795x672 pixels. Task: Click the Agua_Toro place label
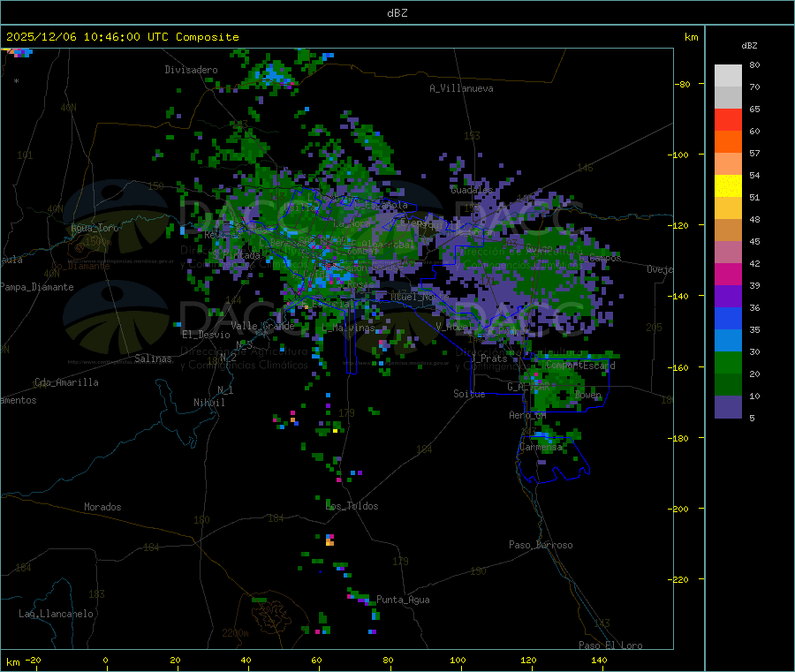(x=95, y=228)
